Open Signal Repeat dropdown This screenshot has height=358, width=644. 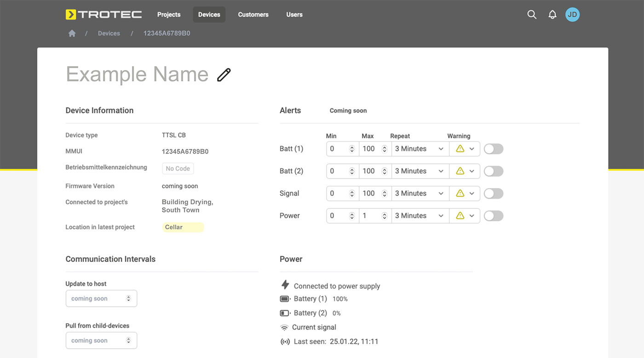click(x=420, y=193)
